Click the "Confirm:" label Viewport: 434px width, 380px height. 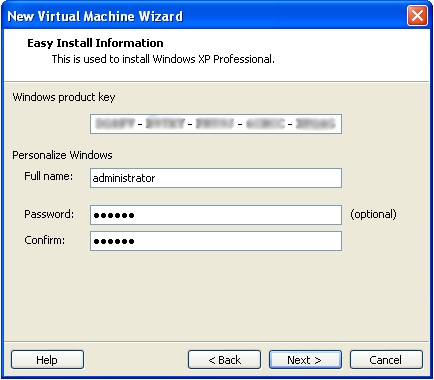(x=45, y=240)
